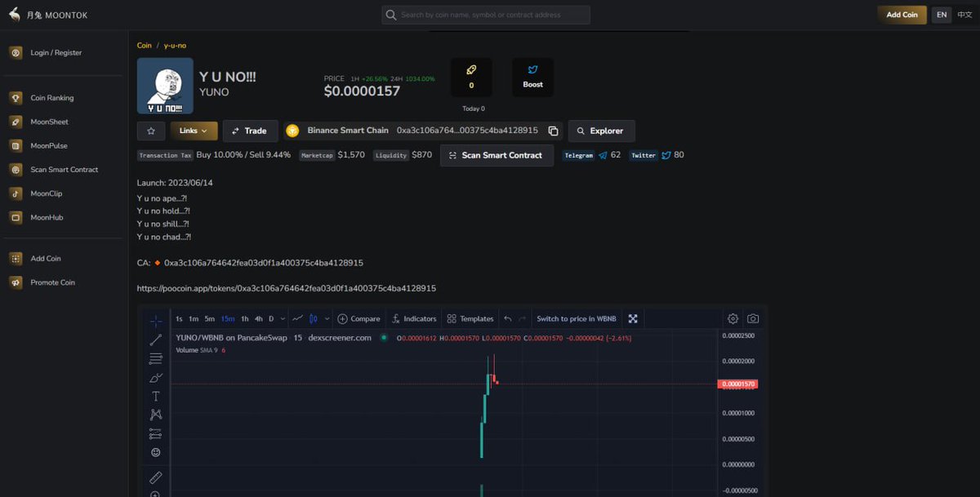Click the gold Add Coin button
The height and width of the screenshot is (497, 980).
coord(902,15)
